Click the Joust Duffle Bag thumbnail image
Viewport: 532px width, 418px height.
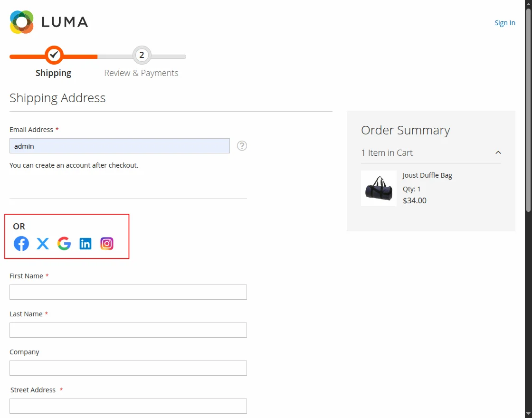379,188
